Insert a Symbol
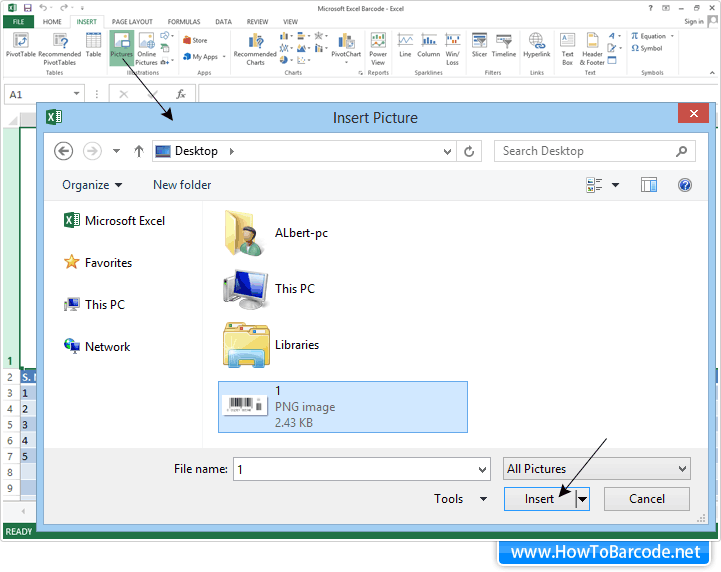721x572 pixels. tap(647, 48)
